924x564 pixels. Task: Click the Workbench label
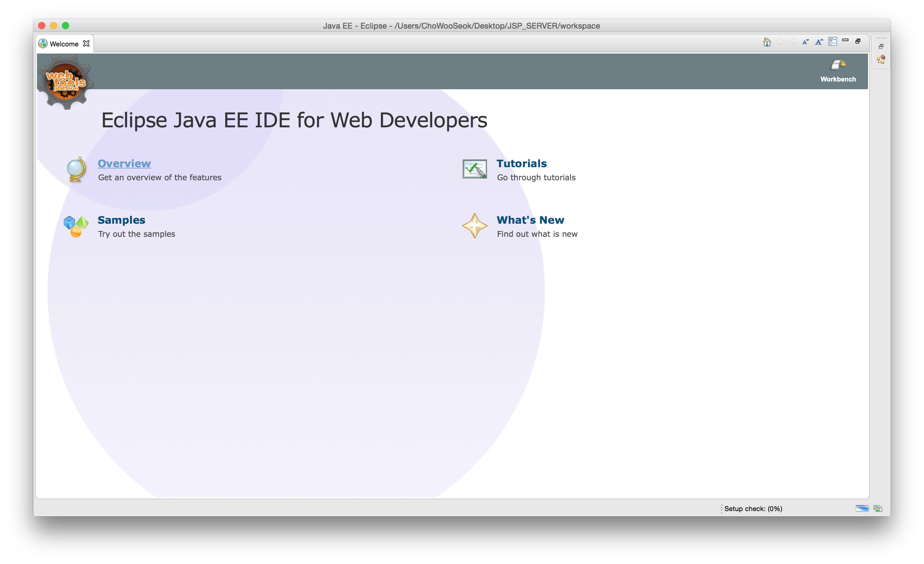point(838,79)
